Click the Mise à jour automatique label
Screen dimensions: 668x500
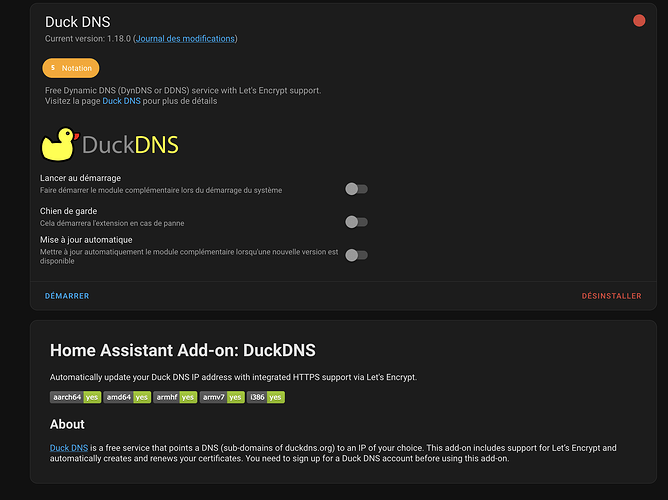[x=86, y=240]
